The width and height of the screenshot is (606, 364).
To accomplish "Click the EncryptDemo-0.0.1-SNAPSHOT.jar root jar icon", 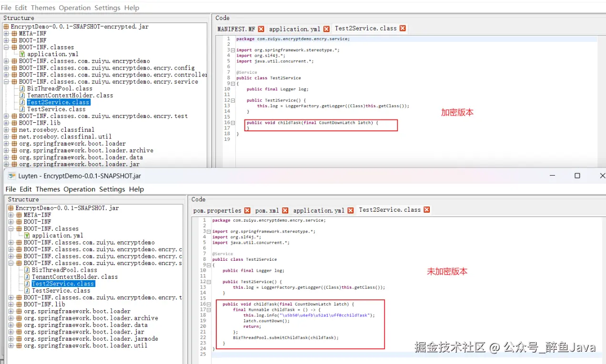I will coord(11,208).
